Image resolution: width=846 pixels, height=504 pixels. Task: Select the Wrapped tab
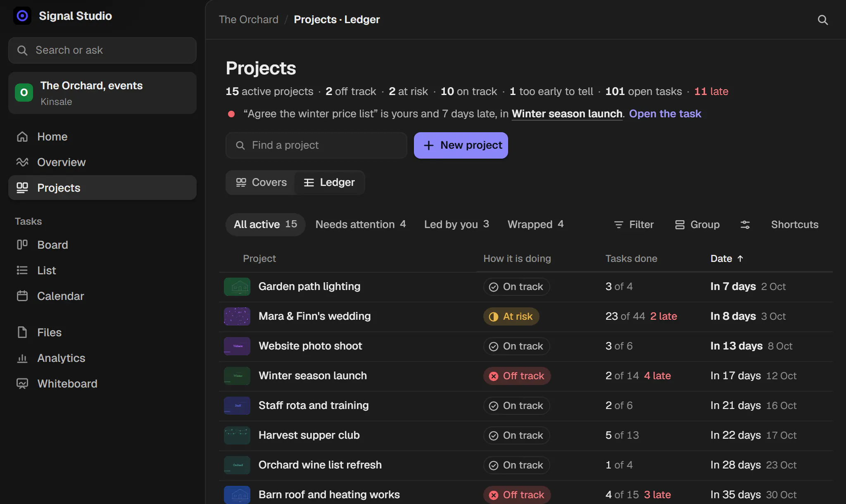(535, 225)
